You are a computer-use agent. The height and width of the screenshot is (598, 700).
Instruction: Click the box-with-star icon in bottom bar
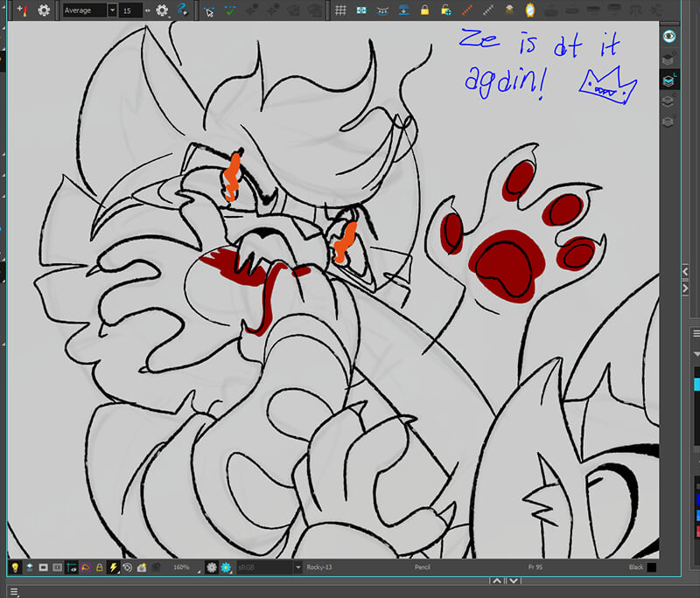(x=142, y=567)
